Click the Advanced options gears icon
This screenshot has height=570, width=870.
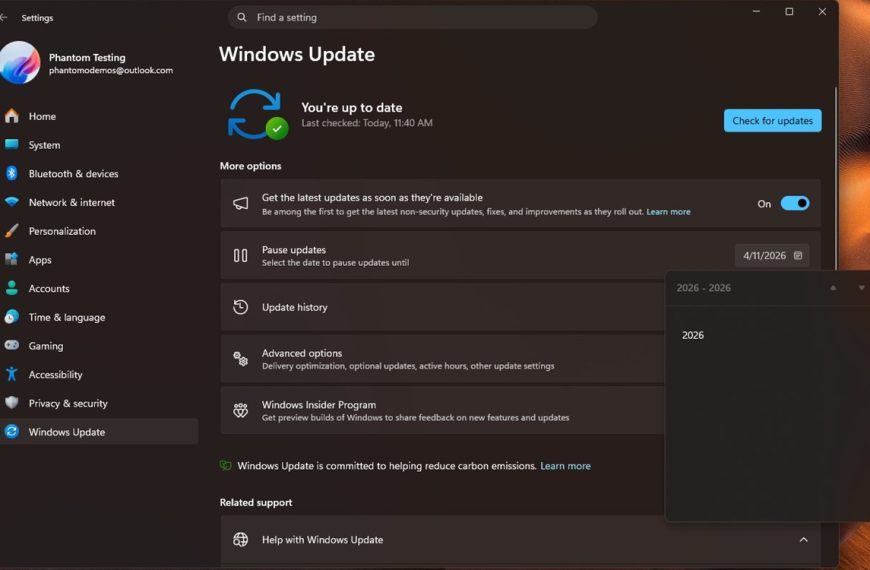[240, 359]
